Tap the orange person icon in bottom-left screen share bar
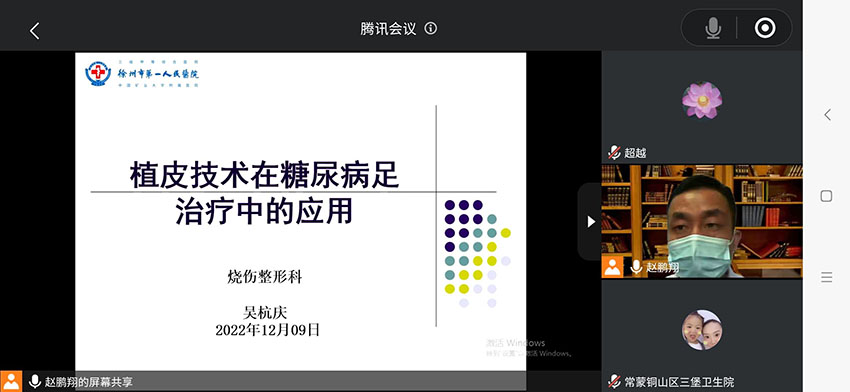The image size is (850, 392). (11, 381)
